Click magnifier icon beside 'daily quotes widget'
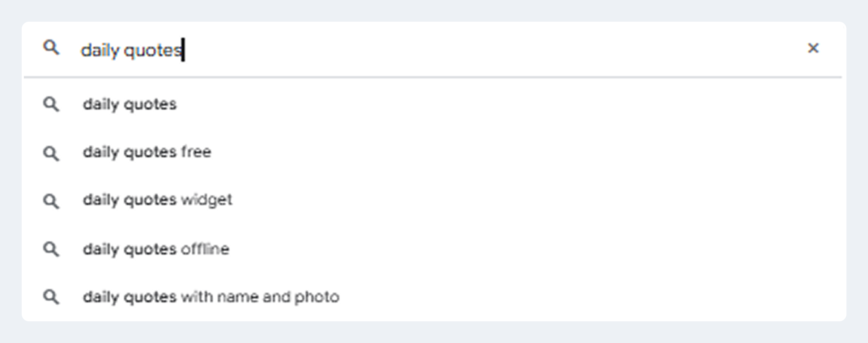 (51, 201)
